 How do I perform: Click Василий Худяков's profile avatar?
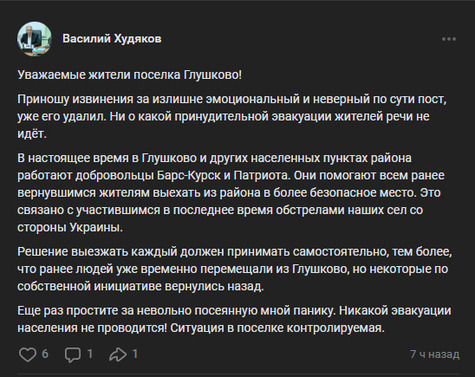click(34, 39)
